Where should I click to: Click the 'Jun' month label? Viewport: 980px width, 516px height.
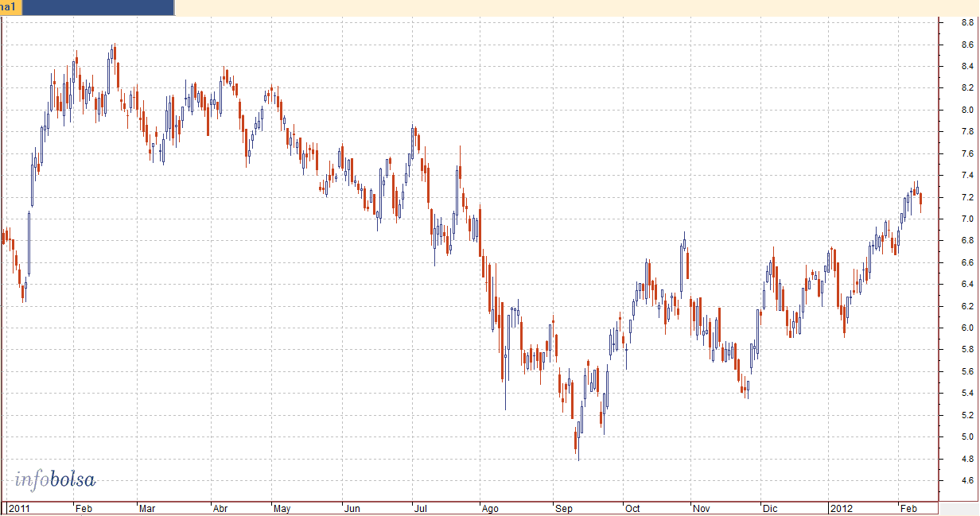point(353,507)
